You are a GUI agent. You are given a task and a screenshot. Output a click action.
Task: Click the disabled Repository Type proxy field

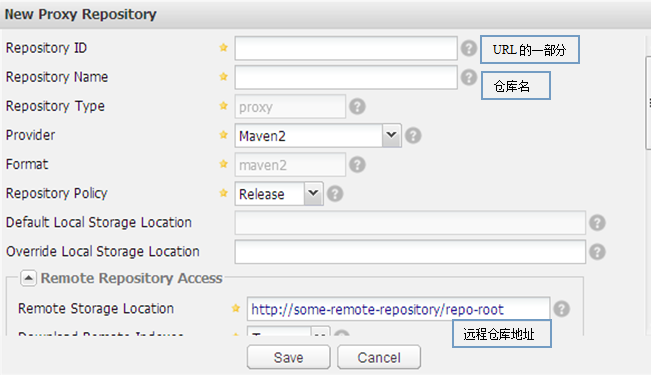click(x=290, y=107)
